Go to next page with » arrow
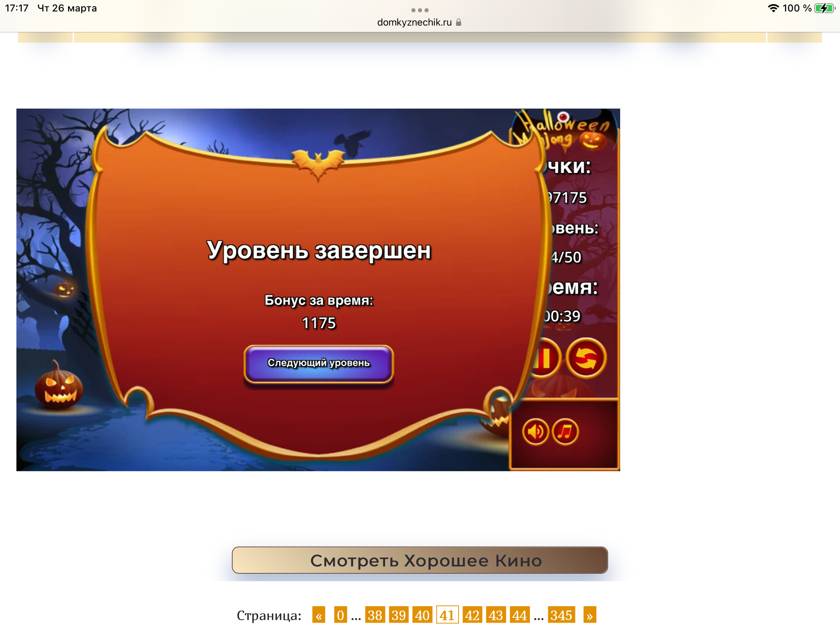 [589, 615]
